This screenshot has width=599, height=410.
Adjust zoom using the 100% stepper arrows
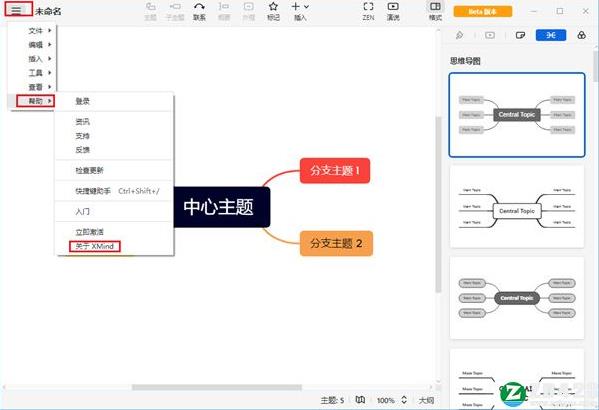click(403, 400)
